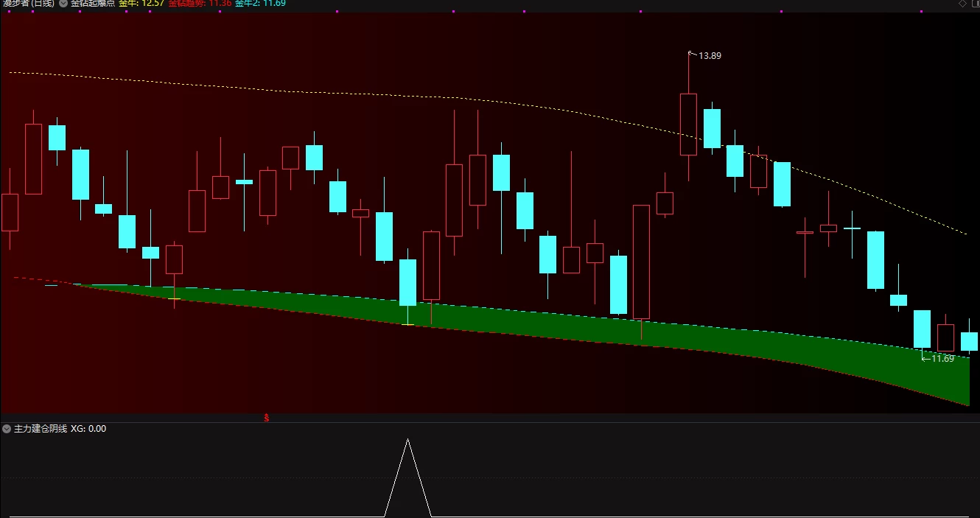Click the panel icon at far top right
Screen dimensions: 980x518
tap(975, 4)
